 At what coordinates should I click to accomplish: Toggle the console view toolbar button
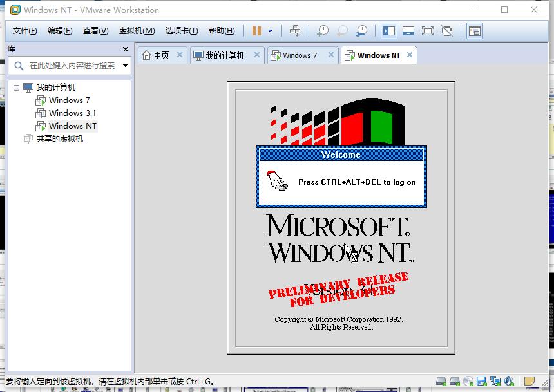(x=475, y=31)
